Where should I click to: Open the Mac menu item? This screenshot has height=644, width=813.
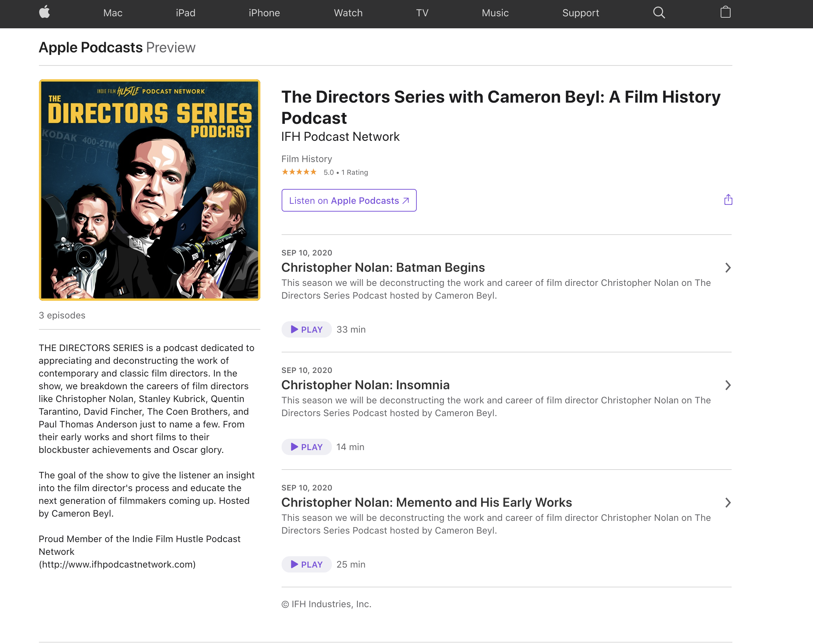(113, 13)
